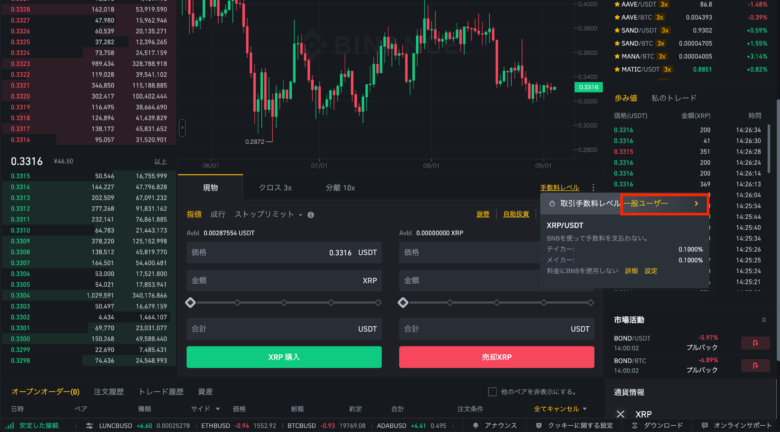Click the BTCBUSD ticker in footer
The width and height of the screenshot is (780, 432).
326,426
